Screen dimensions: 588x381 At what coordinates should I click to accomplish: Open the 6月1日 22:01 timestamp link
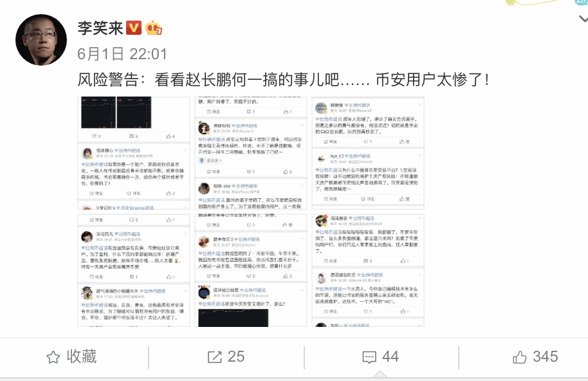pyautogui.click(x=122, y=54)
